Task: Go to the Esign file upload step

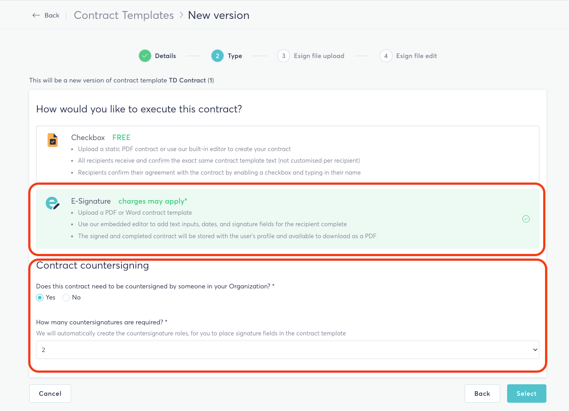Action: pos(319,56)
